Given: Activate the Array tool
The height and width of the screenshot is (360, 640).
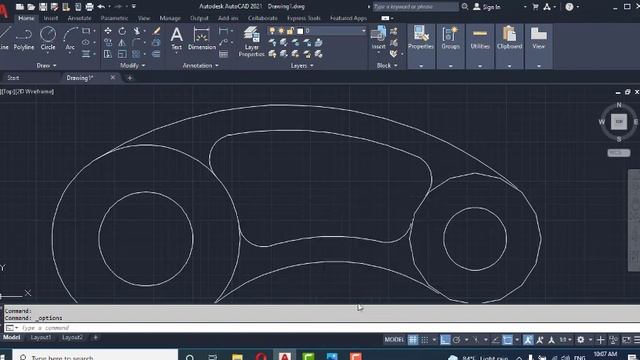Looking at the screenshot, I should click(136, 54).
